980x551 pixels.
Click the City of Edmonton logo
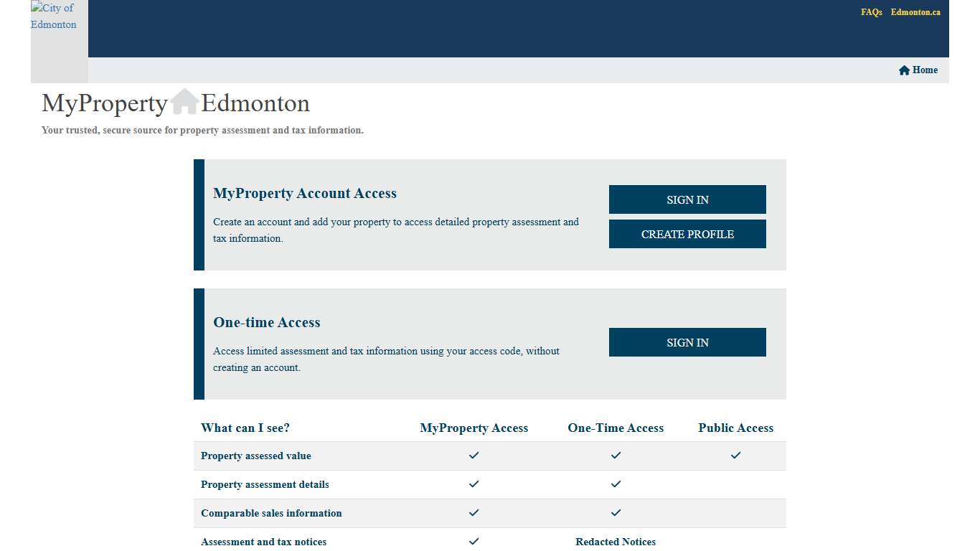[x=54, y=17]
